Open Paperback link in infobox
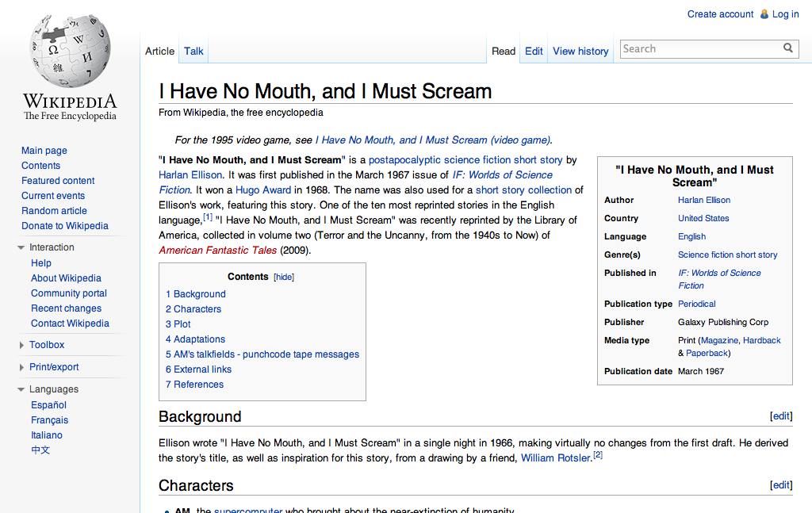The image size is (812, 513). point(707,353)
